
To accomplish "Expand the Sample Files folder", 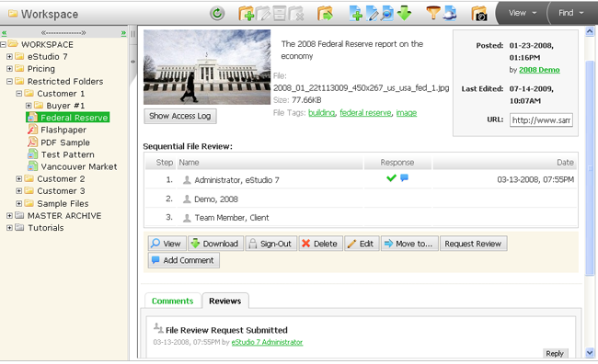I will (x=18, y=203).
